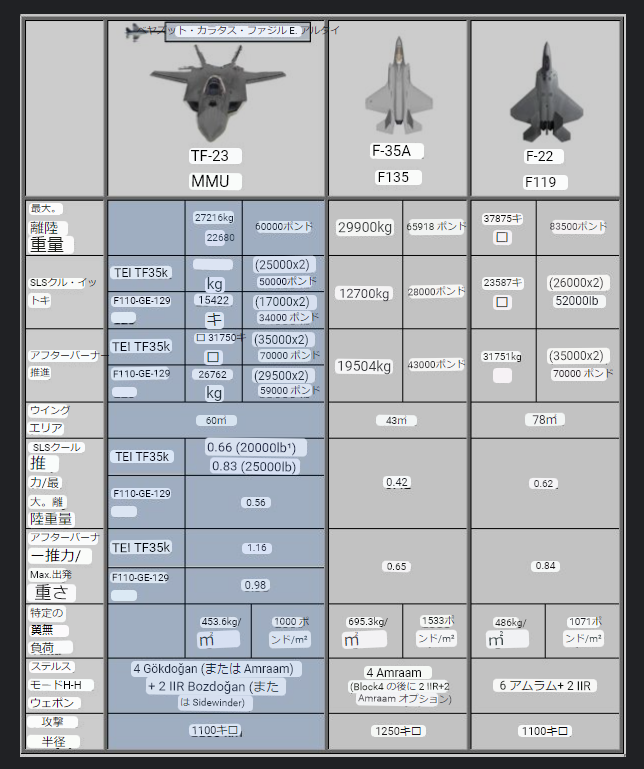644x769 pixels.
Task: Click the 43000ポンド value
Action: coord(436,365)
